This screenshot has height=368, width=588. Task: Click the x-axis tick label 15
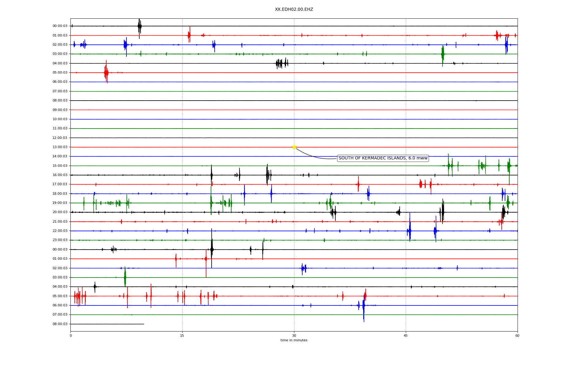click(x=182, y=335)
